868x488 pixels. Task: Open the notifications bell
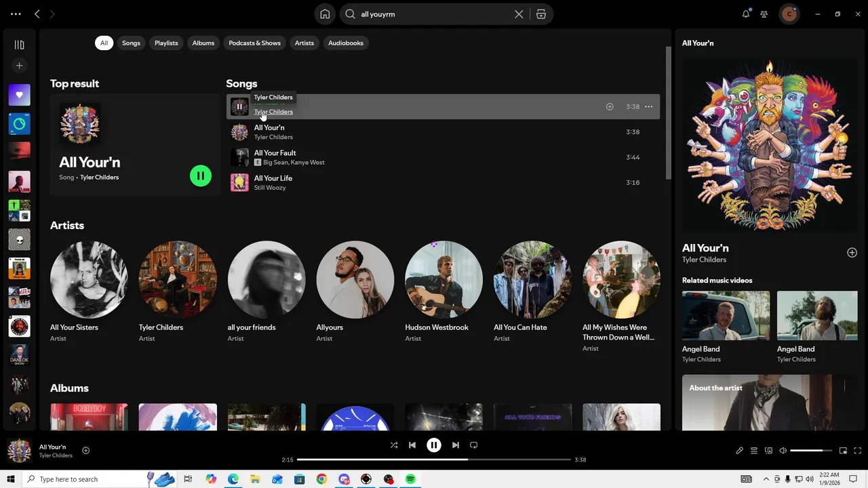click(x=746, y=14)
